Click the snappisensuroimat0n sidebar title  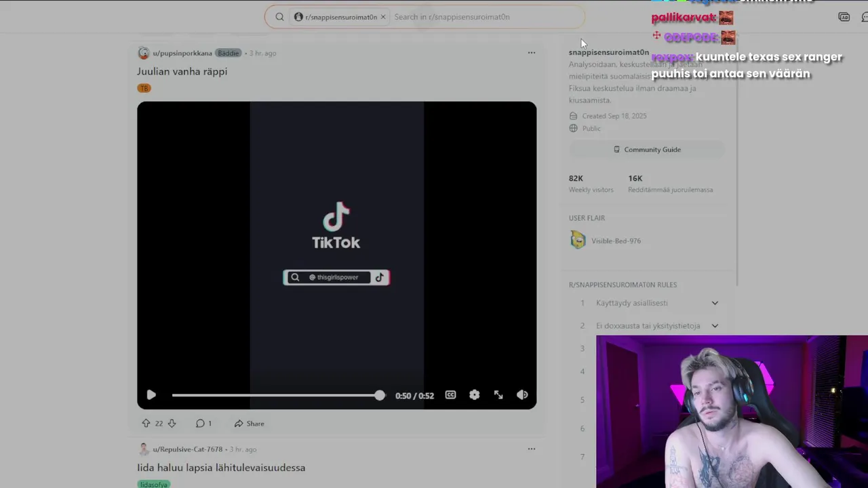(x=609, y=52)
